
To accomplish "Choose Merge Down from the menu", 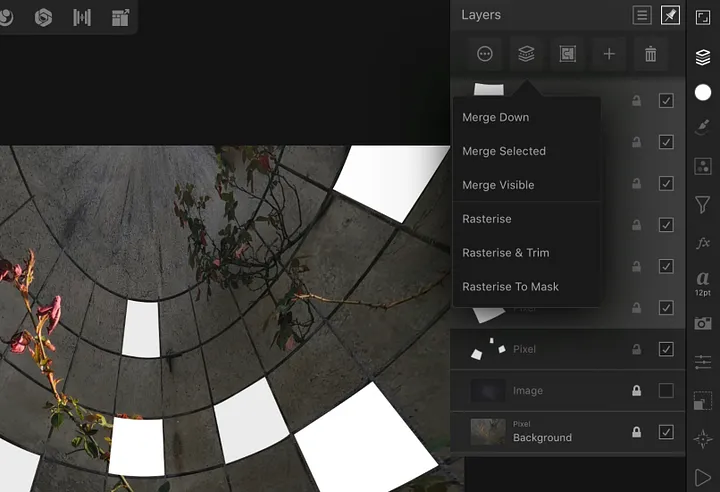I will 496,117.
